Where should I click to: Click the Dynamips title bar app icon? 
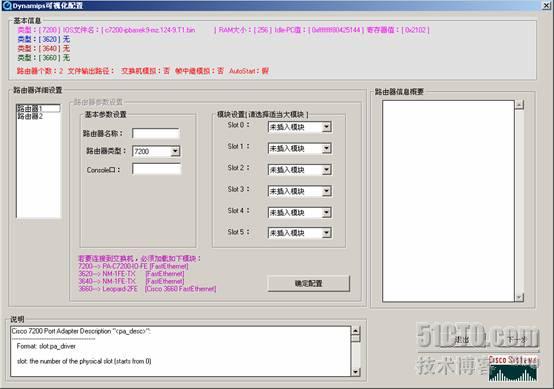7,6
